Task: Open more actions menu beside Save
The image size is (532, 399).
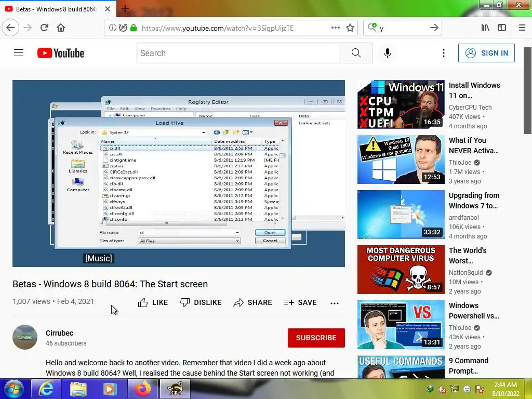Action: (x=335, y=303)
